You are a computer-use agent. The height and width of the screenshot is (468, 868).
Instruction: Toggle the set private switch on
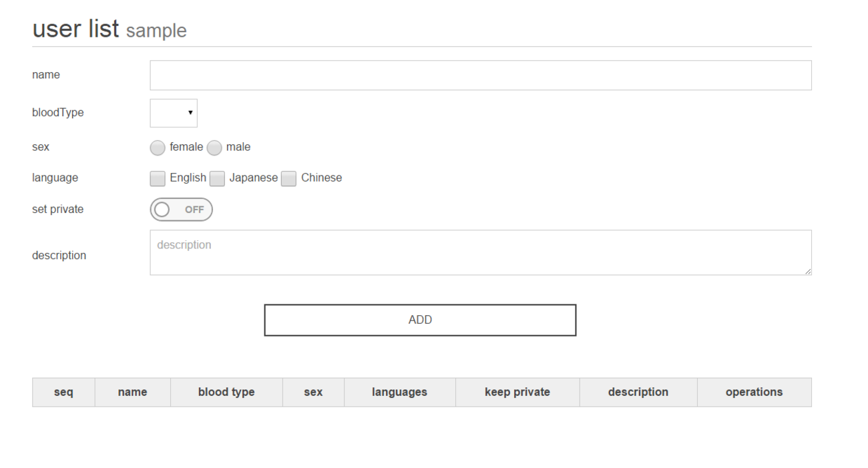coord(181,210)
